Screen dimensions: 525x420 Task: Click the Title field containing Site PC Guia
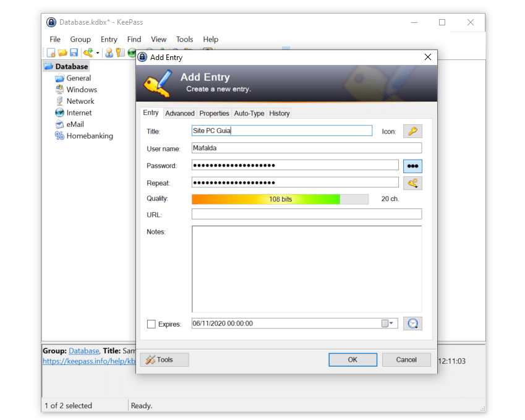pos(282,131)
